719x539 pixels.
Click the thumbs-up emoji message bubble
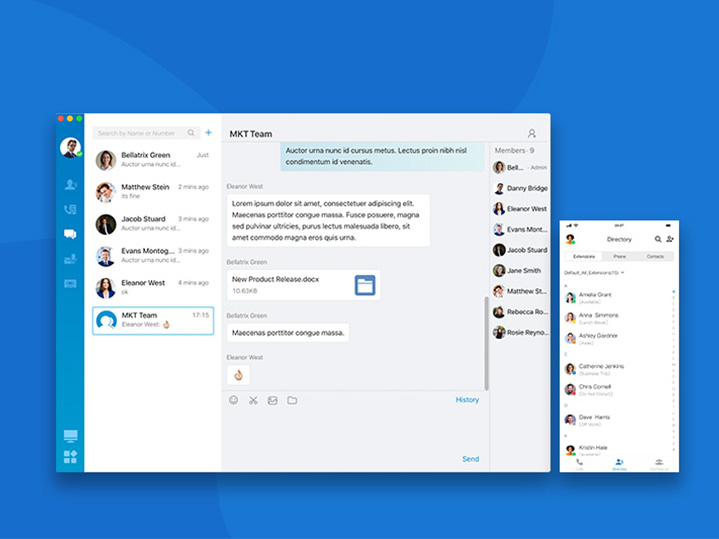(238, 375)
